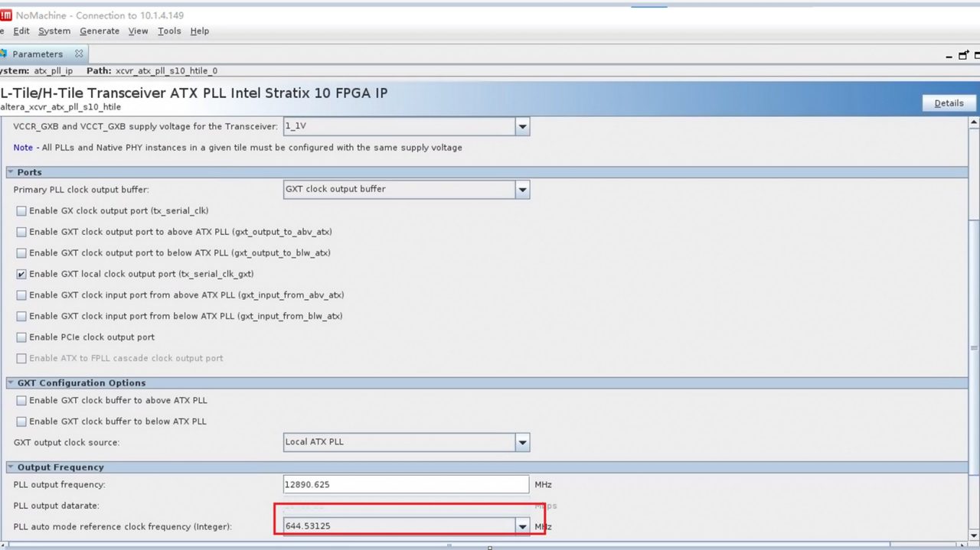This screenshot has width=980, height=550.
Task: Collapse the GXT Configuration Options section
Action: click(11, 383)
